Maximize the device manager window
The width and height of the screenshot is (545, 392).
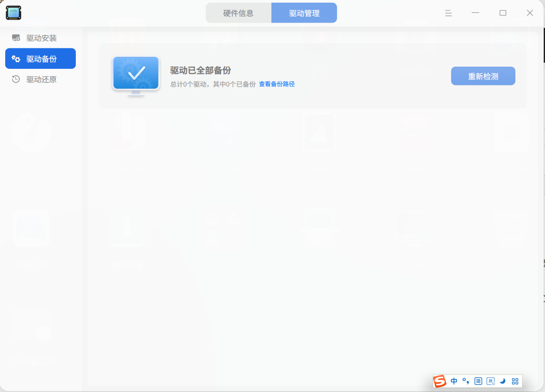(x=503, y=13)
